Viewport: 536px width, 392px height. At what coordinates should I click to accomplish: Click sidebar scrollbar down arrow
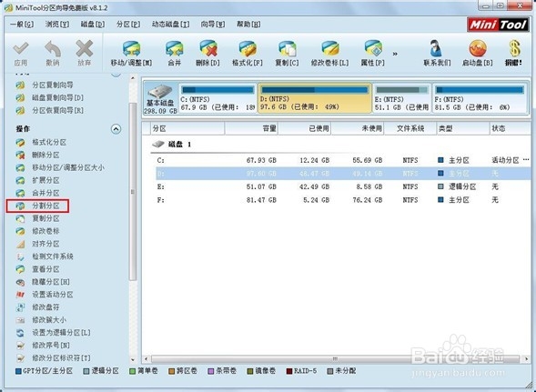pos(133,359)
